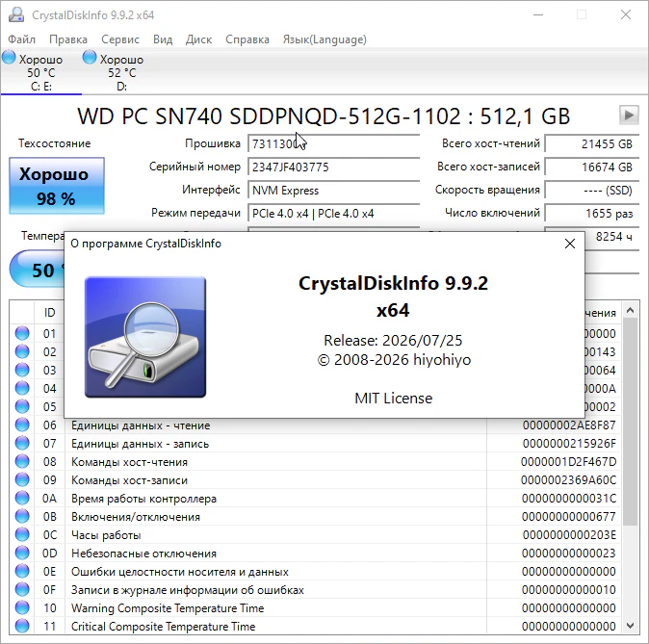Click the status orb for attribute 05

22,406
